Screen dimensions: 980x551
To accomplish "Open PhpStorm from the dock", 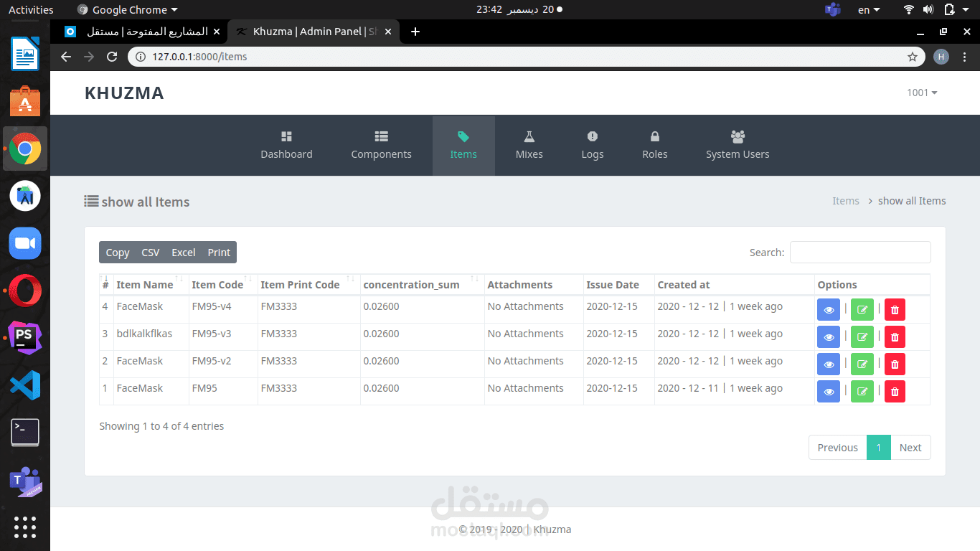I will [x=25, y=338].
